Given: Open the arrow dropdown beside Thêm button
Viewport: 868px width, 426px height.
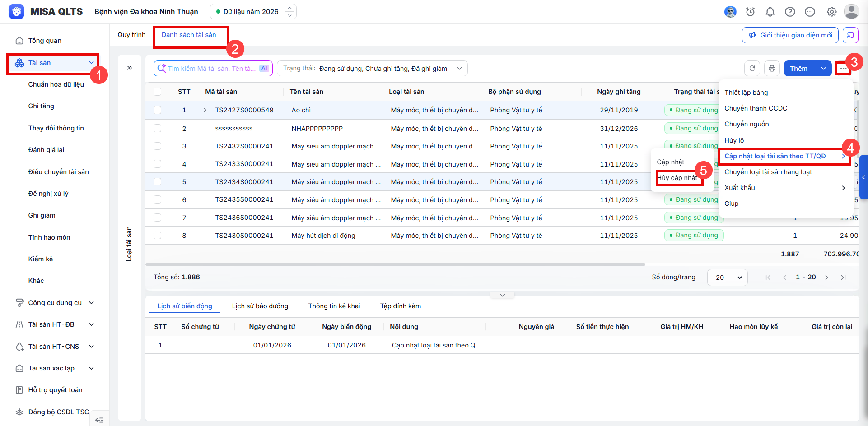Looking at the screenshot, I should 824,69.
